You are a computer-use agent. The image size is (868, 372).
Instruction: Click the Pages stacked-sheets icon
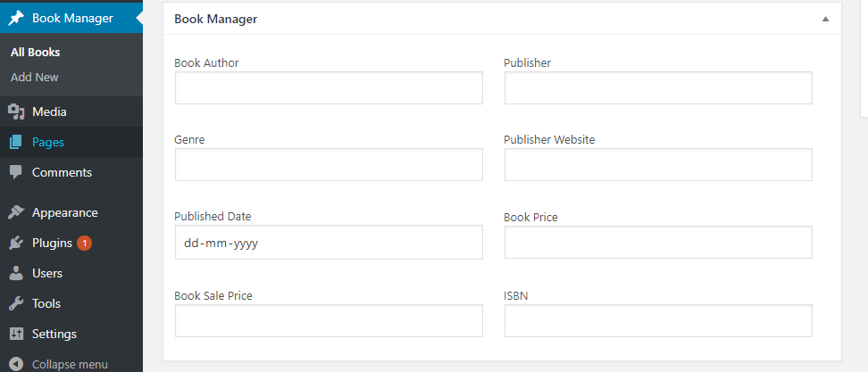pos(17,143)
